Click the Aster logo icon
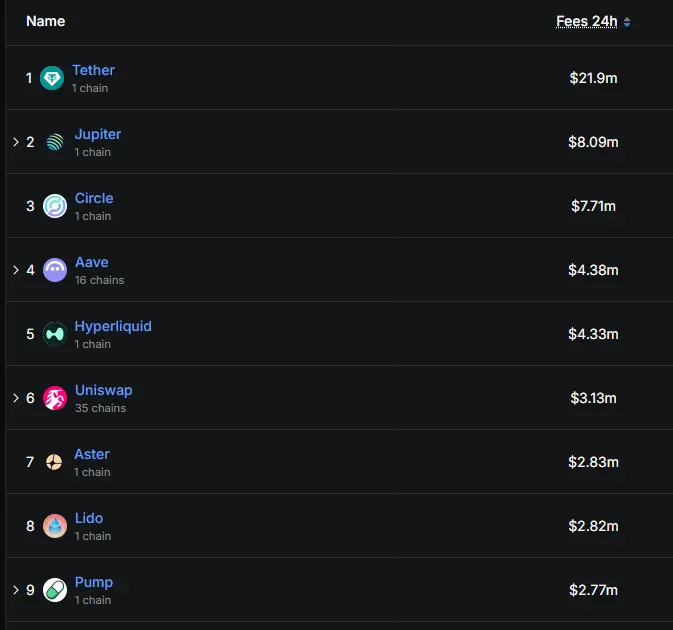 [54, 462]
